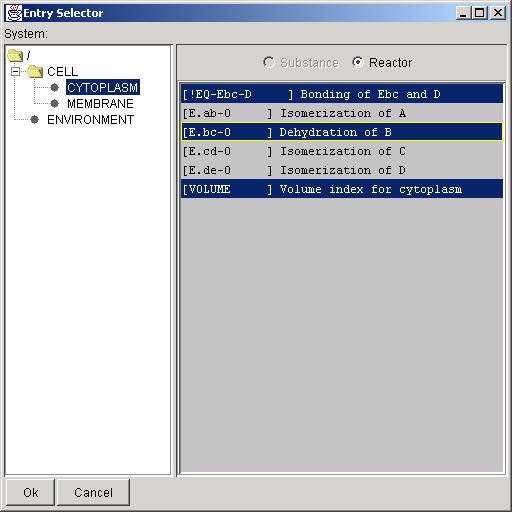Viewport: 512px width, 512px height.
Task: Select the root '/' tree item
Action: pos(28,55)
